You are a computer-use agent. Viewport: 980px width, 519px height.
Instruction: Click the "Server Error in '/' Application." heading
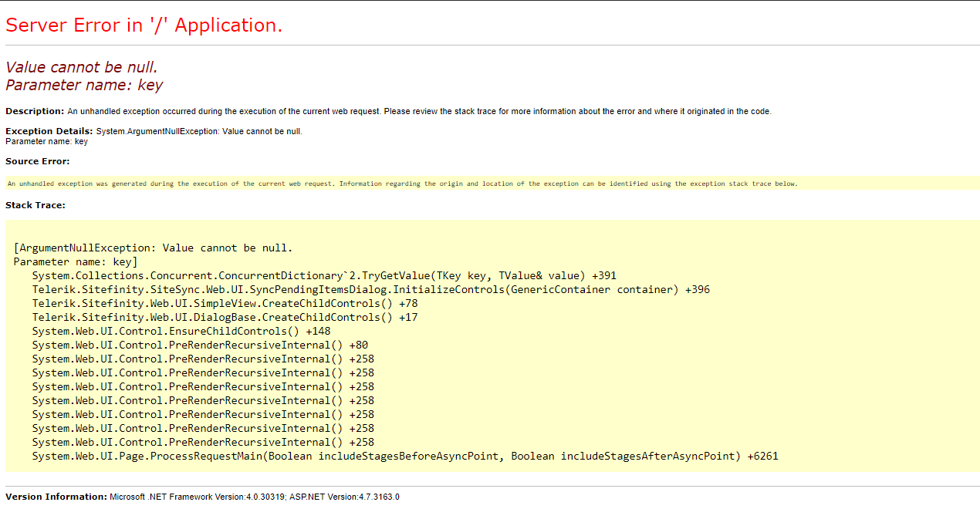(144, 25)
